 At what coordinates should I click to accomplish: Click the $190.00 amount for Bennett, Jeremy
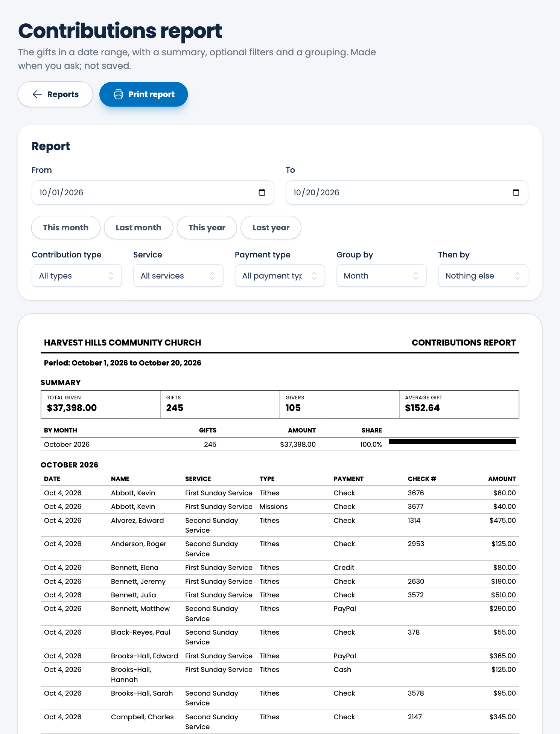(x=503, y=581)
